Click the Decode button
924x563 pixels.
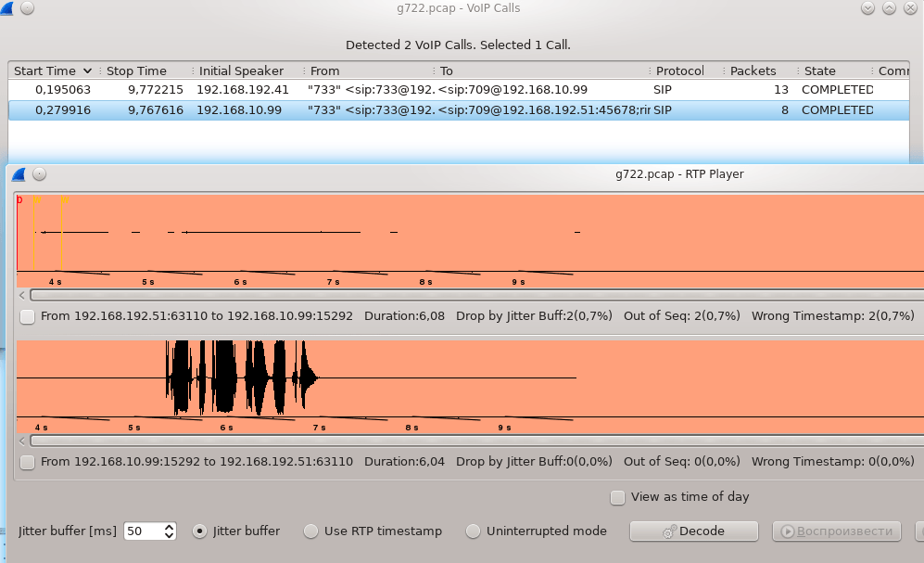click(693, 531)
